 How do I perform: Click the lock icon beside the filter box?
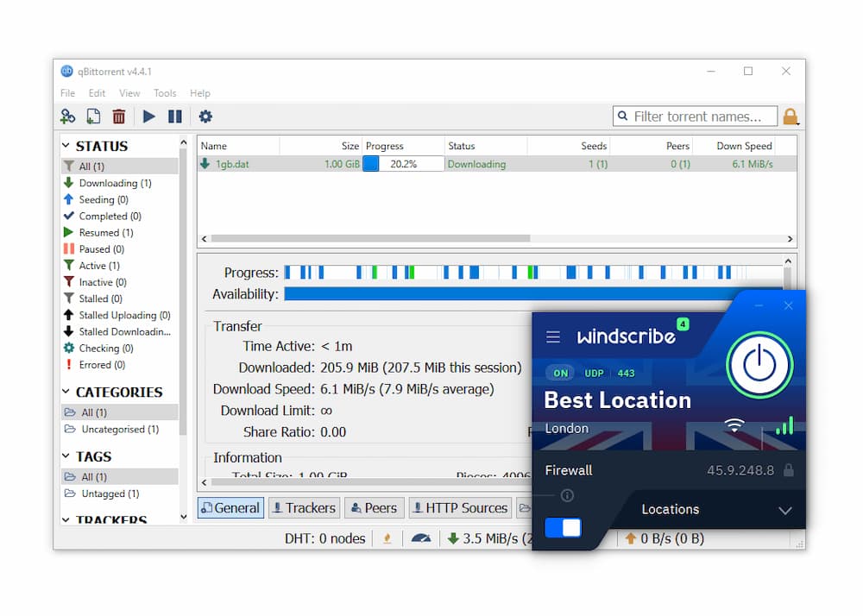click(791, 116)
